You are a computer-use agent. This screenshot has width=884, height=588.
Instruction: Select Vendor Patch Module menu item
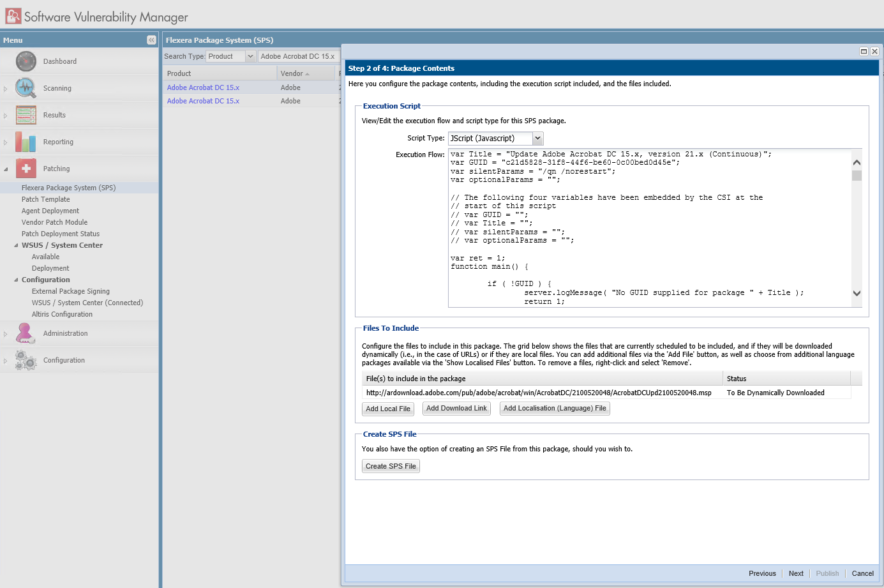click(54, 222)
